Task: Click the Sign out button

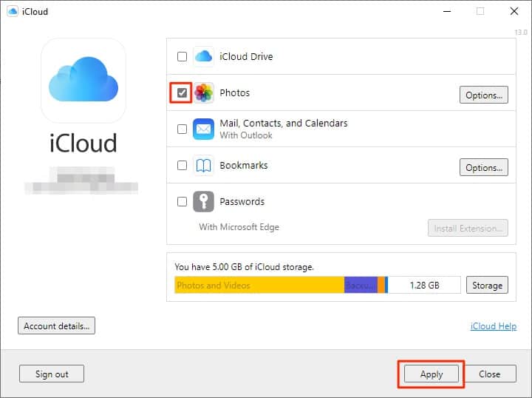Action: [x=52, y=374]
